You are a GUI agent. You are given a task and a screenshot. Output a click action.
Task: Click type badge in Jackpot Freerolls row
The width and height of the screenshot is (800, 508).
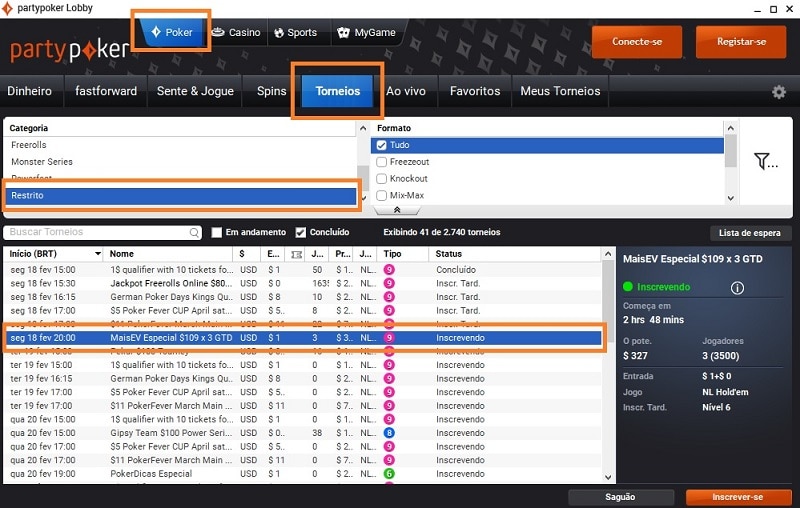click(389, 284)
